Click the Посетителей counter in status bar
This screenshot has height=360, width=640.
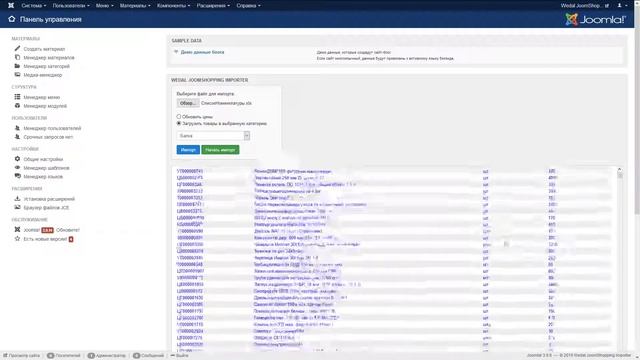tap(64, 356)
